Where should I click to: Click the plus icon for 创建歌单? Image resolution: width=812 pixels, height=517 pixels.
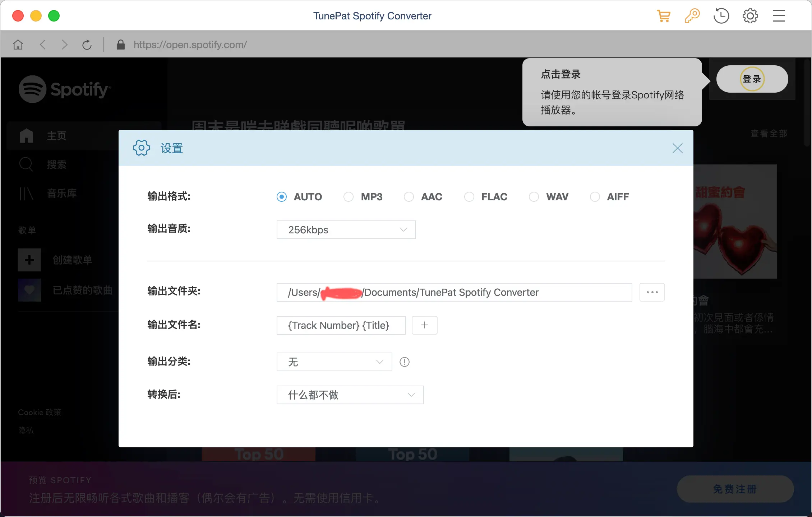pyautogui.click(x=29, y=260)
